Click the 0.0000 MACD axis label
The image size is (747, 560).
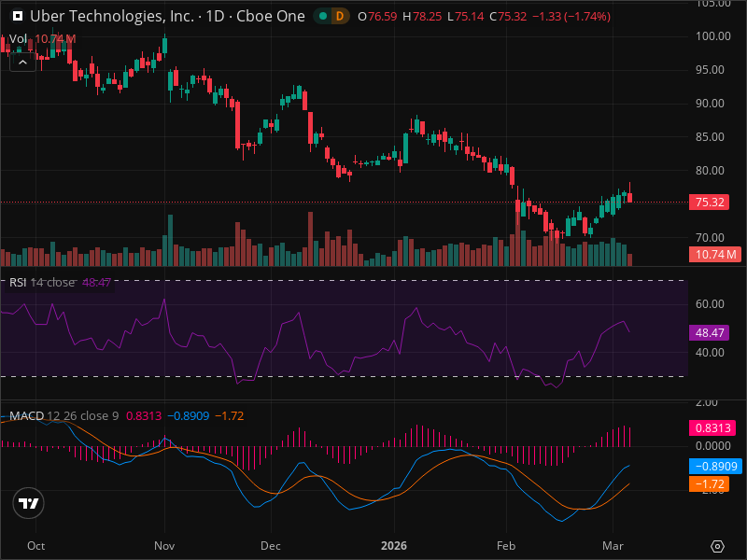point(713,446)
